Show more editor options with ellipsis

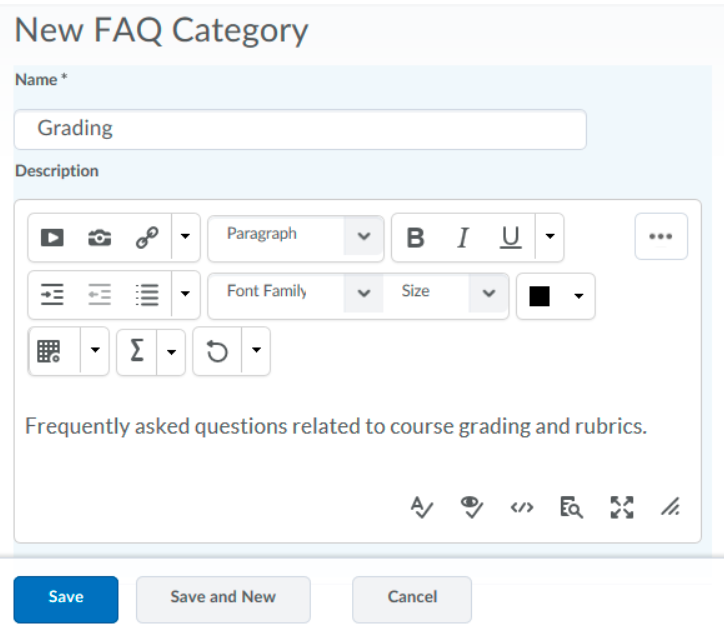[661, 237]
